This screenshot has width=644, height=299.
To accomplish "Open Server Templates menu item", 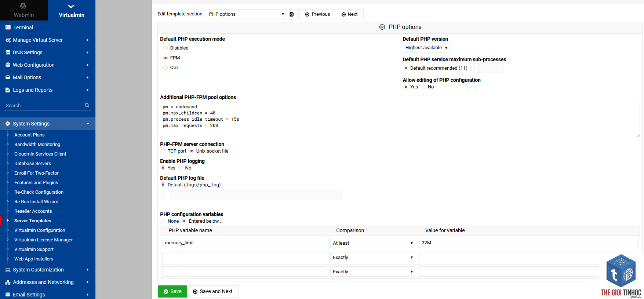I will 33,220.
